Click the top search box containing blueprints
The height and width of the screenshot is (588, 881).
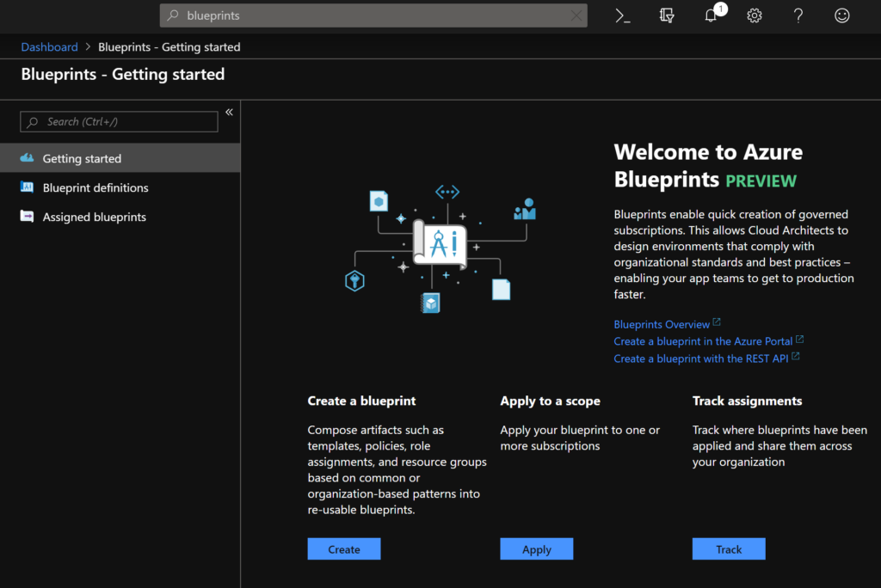click(373, 15)
